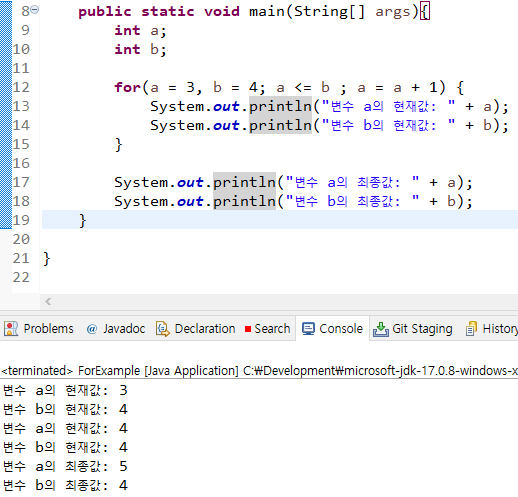Click println on line 17
The image size is (518, 497).
point(244,182)
